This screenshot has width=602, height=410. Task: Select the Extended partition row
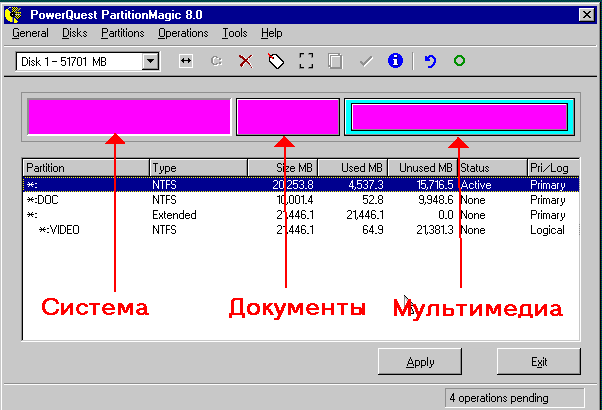coord(301,215)
